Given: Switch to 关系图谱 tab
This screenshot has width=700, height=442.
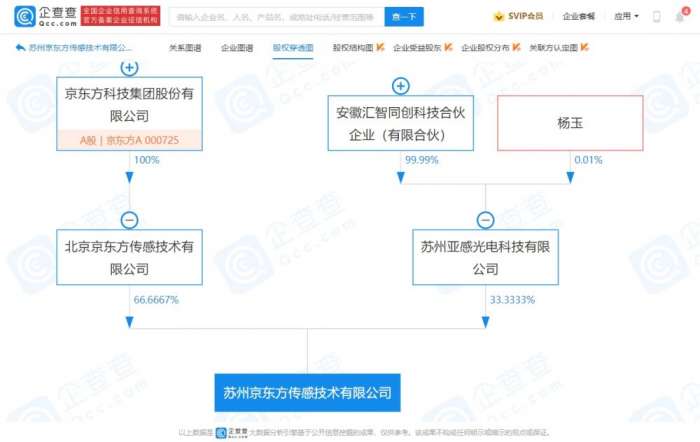Looking at the screenshot, I should pyautogui.click(x=185, y=48).
